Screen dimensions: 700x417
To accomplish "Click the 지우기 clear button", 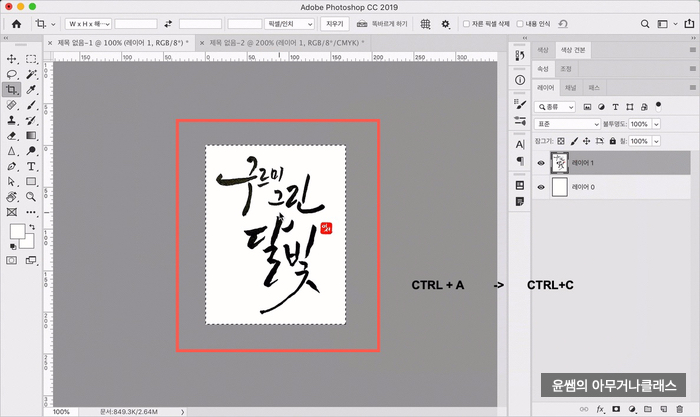I will 334,24.
